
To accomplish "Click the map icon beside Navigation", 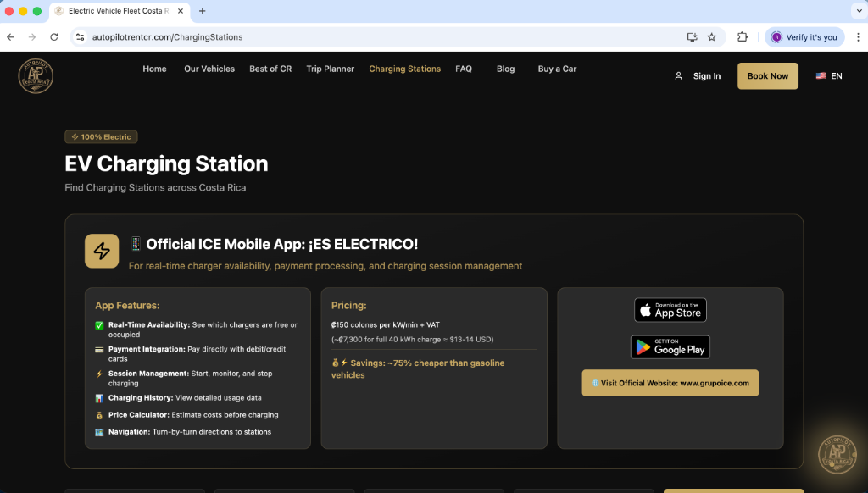I will point(99,432).
